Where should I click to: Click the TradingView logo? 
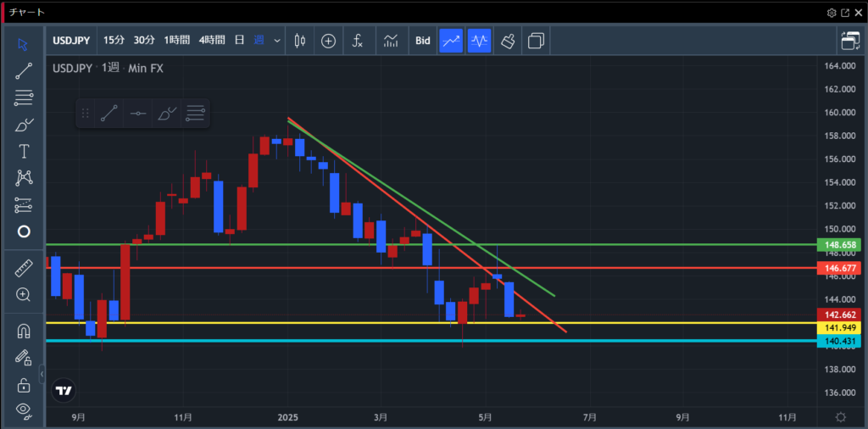point(64,390)
